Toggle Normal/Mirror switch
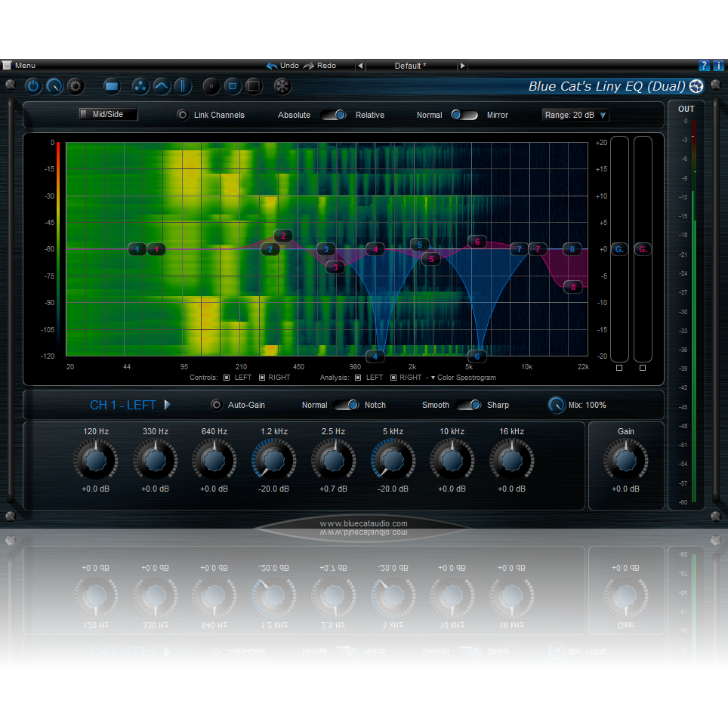This screenshot has width=728, height=728. 464,115
